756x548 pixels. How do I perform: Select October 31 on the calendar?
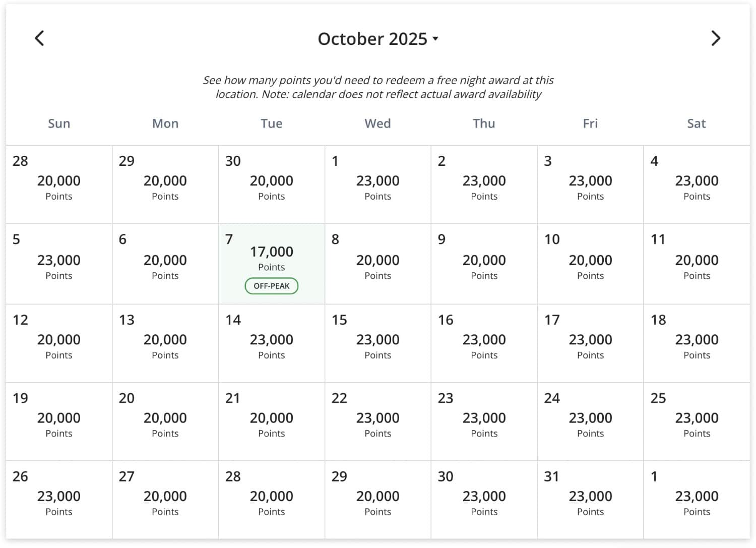(x=590, y=499)
